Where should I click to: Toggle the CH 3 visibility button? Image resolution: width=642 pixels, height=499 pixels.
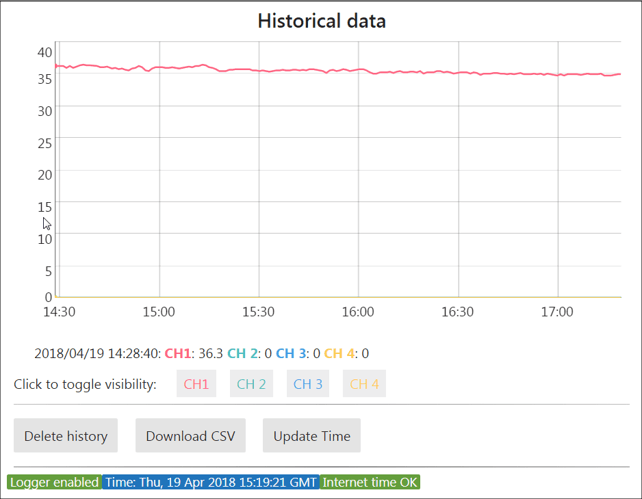[x=308, y=384]
